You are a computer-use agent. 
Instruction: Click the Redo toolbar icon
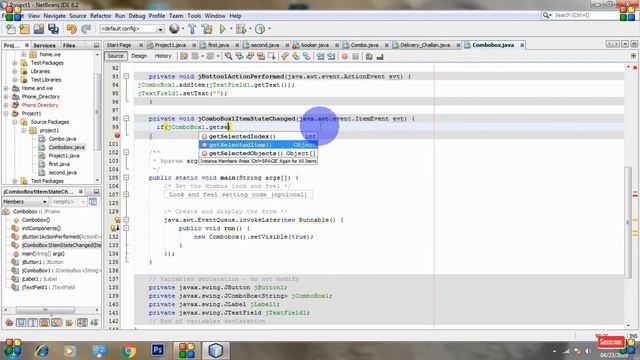click(x=86, y=29)
